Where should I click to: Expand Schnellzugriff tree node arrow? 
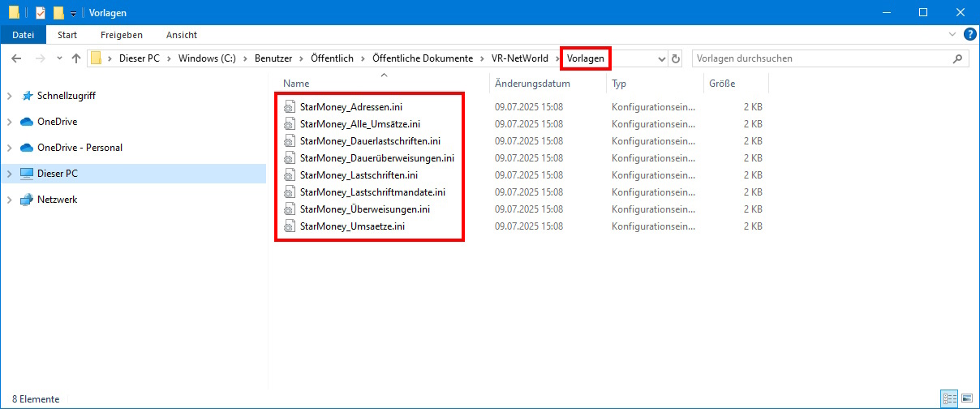click(10, 96)
